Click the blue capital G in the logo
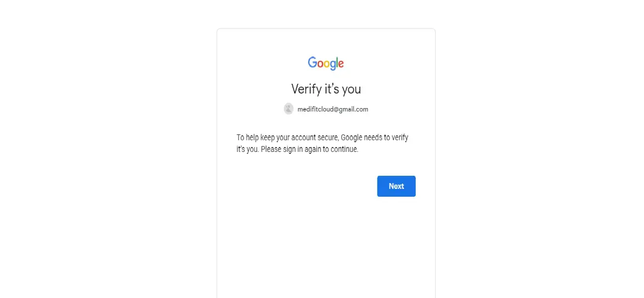Screen dimensions: 644x298 [312, 62]
